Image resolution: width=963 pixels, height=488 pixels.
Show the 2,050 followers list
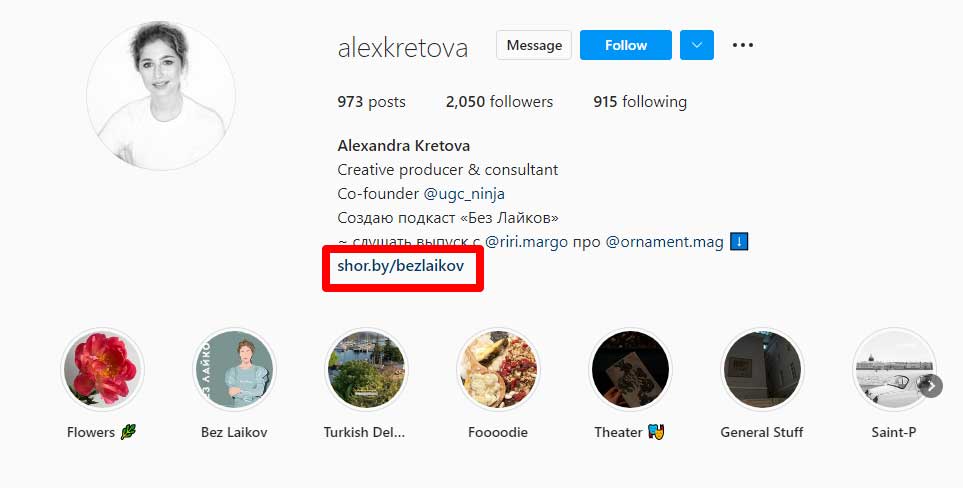click(499, 102)
